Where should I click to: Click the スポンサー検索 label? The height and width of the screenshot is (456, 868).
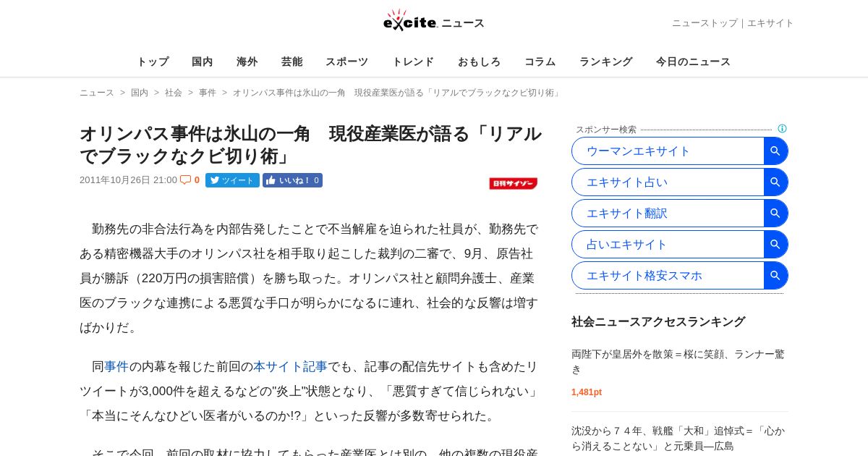606,130
